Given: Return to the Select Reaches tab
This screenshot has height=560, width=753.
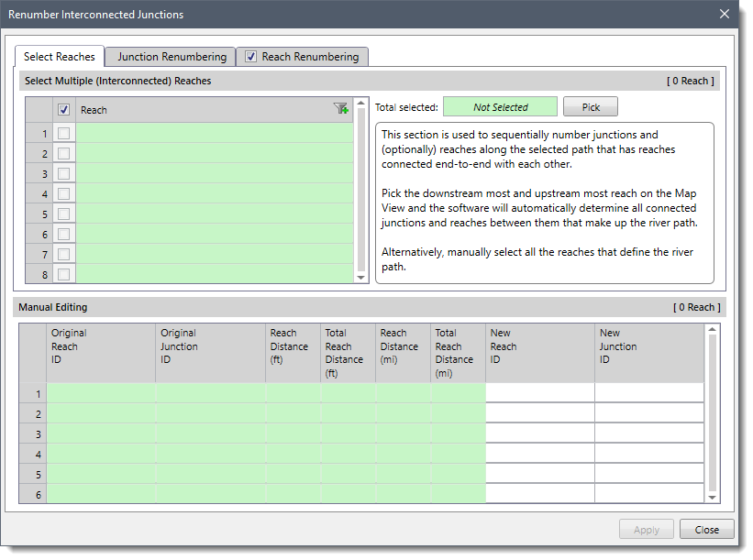Looking at the screenshot, I should [59, 56].
